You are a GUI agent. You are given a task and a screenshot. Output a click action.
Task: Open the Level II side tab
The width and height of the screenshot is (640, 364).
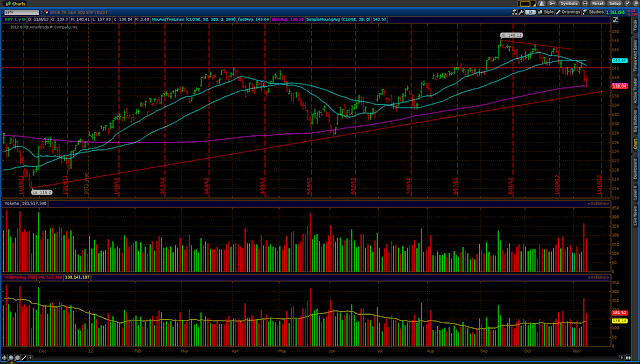635,192
